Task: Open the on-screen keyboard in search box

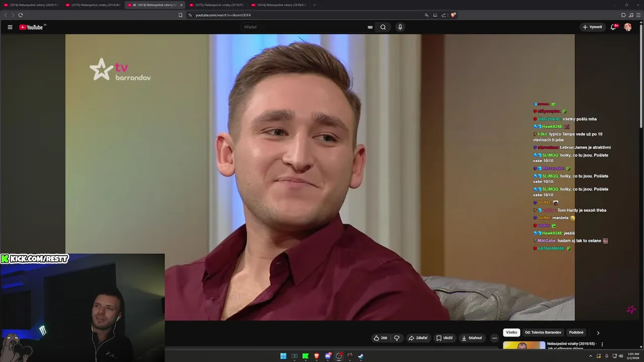Action: pyautogui.click(x=370, y=27)
